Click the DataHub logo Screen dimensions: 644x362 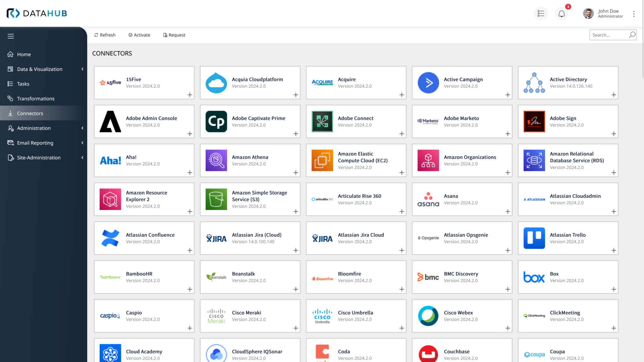[37, 13]
